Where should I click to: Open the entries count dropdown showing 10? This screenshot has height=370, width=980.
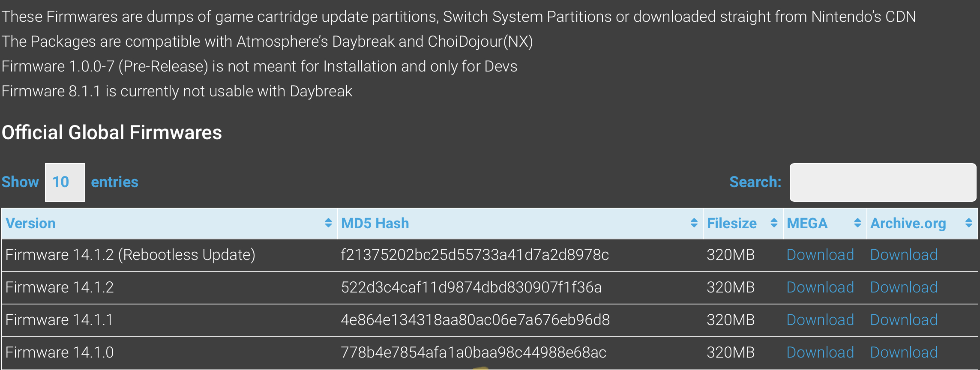(x=65, y=182)
